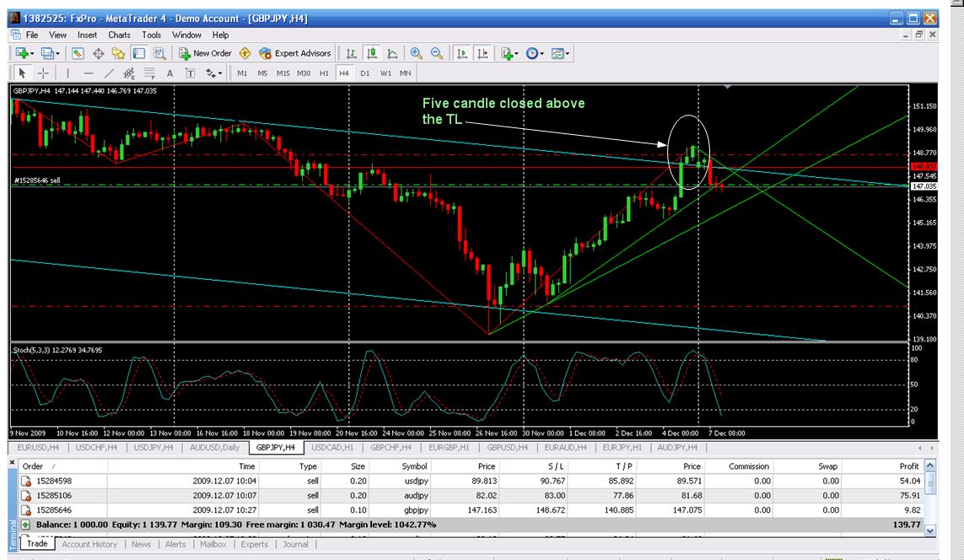964x560 pixels.
Task: Toggle chart Auto Scroll
Action: pyautogui.click(x=461, y=53)
